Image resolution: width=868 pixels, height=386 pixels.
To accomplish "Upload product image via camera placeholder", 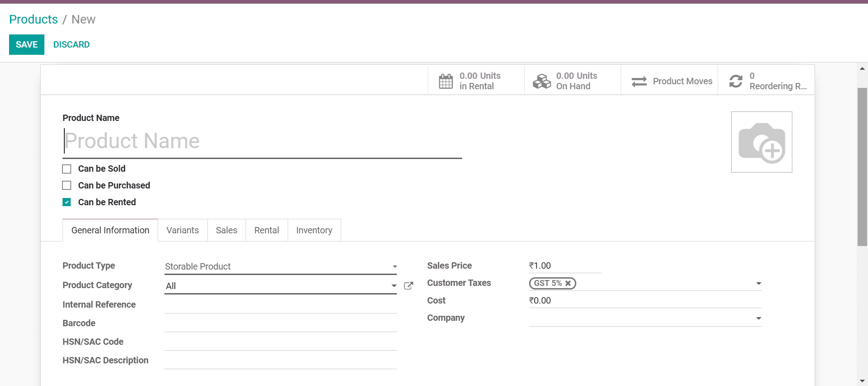I will pos(762,142).
